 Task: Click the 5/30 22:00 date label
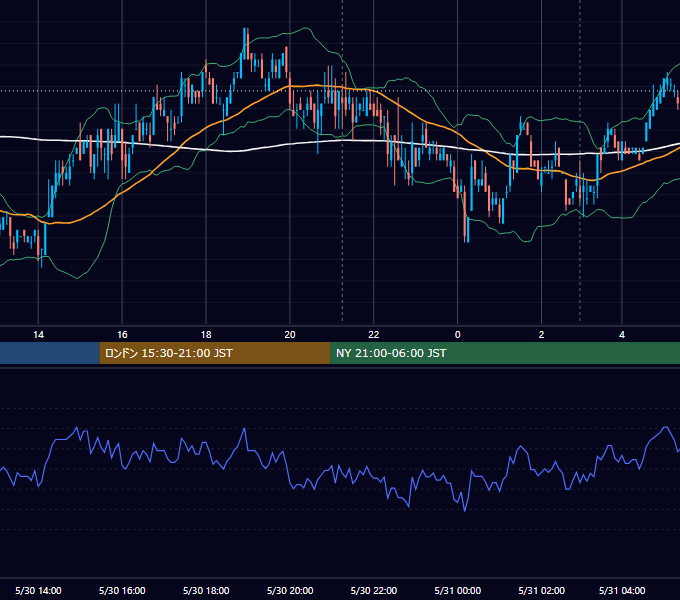[x=373, y=590]
